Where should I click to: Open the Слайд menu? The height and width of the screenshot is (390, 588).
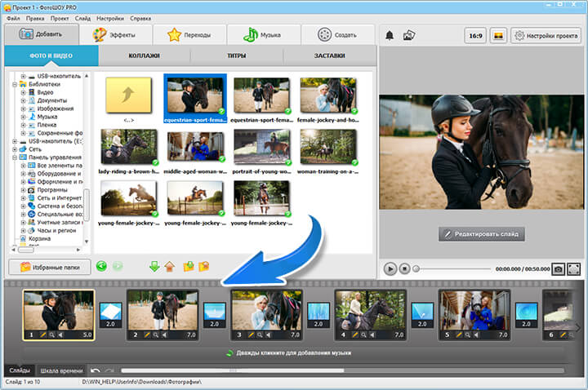tap(82, 17)
